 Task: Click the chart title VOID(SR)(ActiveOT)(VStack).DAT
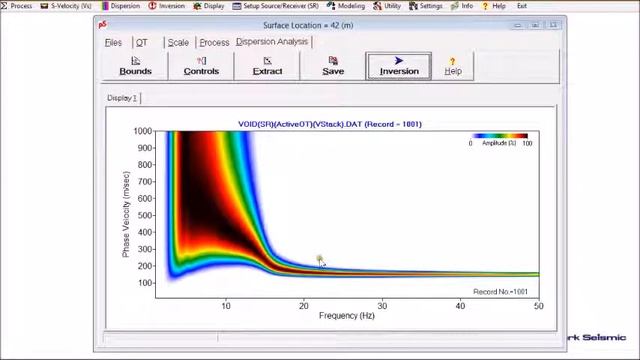330,124
